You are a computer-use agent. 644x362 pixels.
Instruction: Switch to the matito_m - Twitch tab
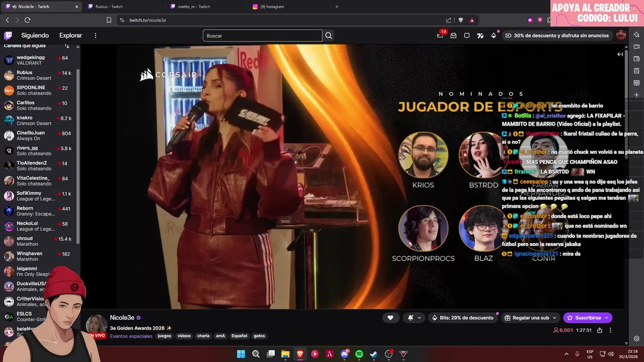208,7
